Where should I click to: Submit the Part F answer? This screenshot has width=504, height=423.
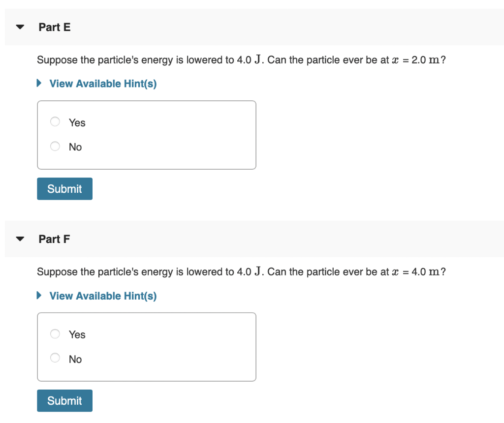tap(64, 400)
